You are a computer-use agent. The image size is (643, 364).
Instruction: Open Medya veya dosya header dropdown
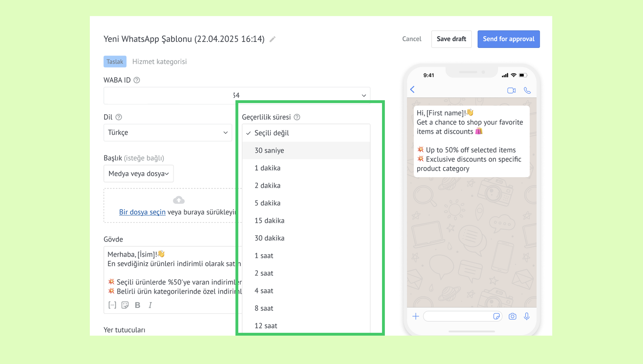pyautogui.click(x=139, y=173)
